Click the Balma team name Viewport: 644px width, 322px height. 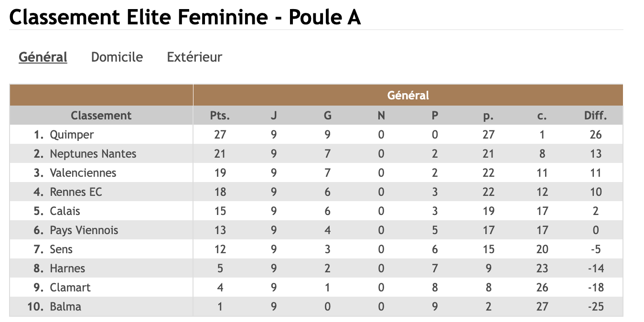pyautogui.click(x=65, y=307)
